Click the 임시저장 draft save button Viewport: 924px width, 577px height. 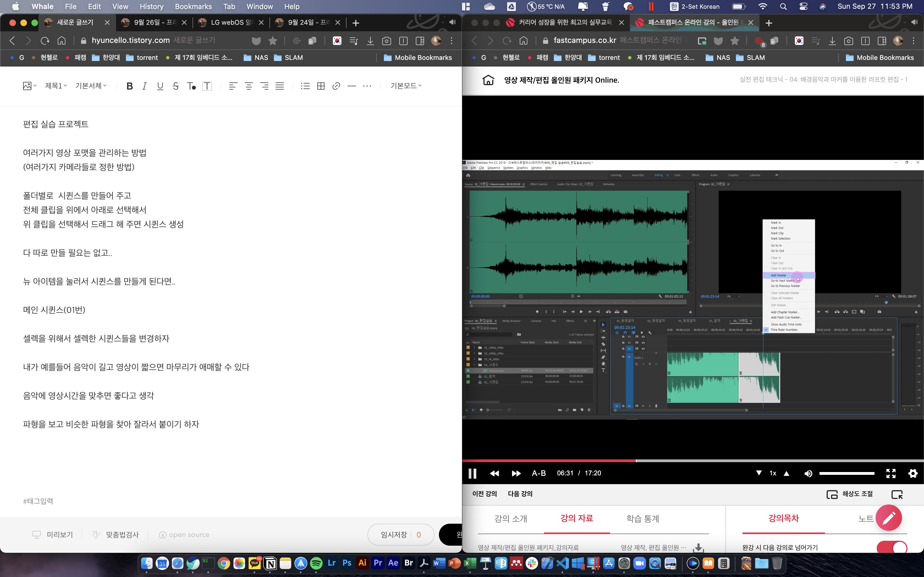tap(394, 535)
